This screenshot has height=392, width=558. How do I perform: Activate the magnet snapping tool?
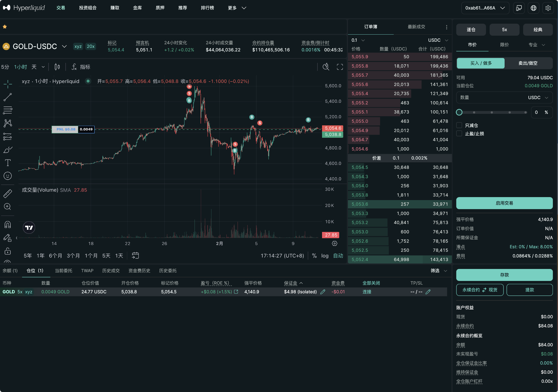click(8, 224)
